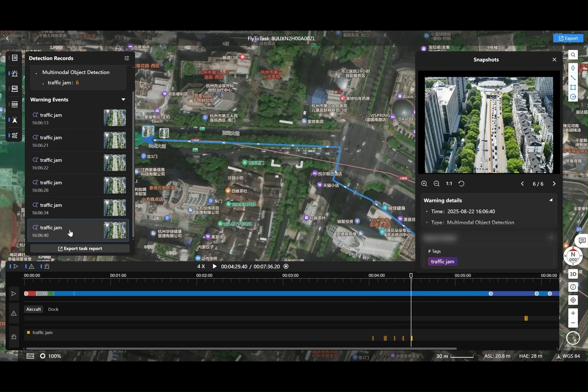Change the 4X playback speed
This screenshot has height=392, width=588.
[201, 266]
